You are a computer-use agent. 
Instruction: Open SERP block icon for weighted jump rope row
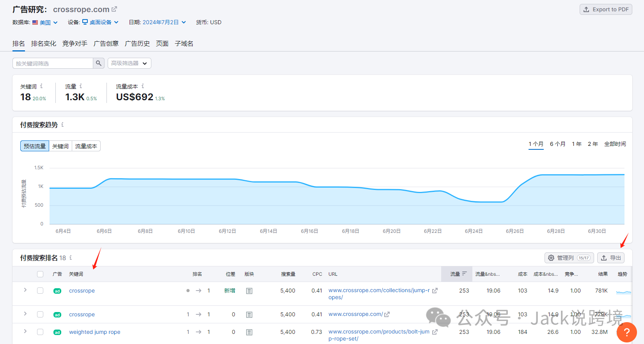point(249,332)
